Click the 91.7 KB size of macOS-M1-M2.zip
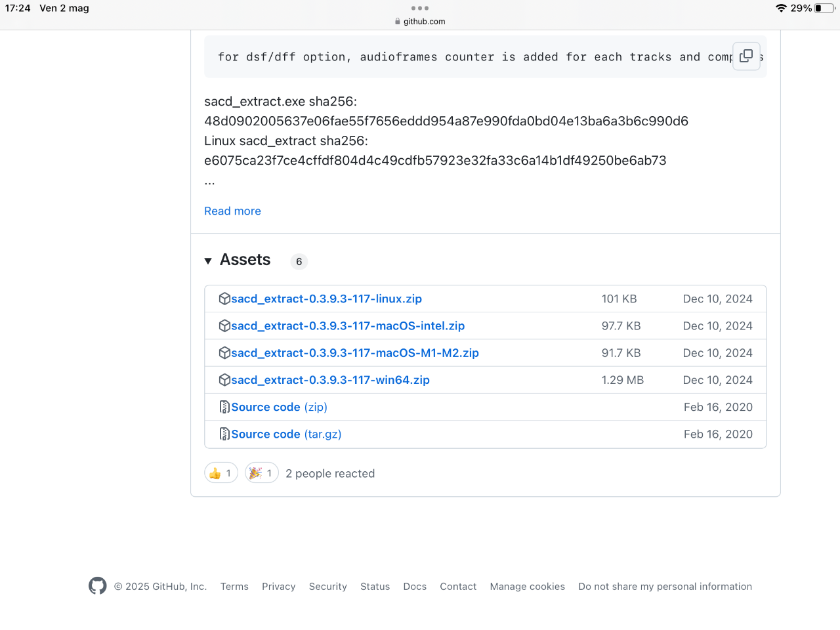Viewport: 840px width, 630px height. pos(621,353)
